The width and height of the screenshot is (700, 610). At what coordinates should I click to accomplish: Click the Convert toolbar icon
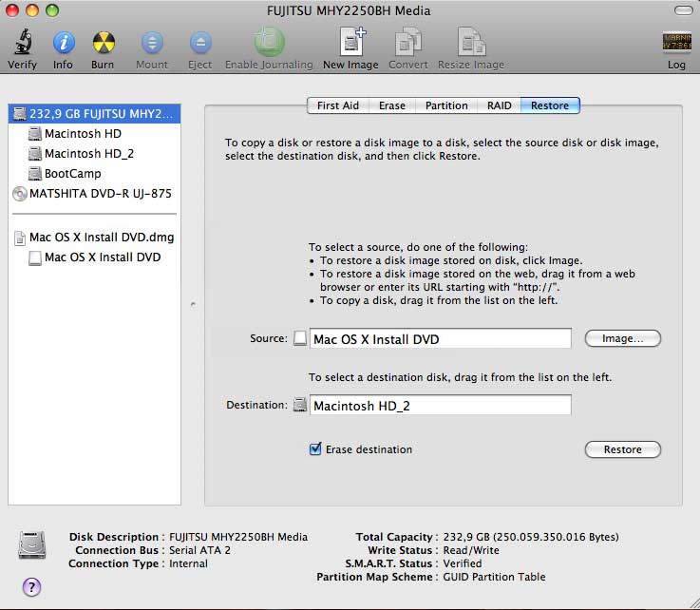coord(408,42)
